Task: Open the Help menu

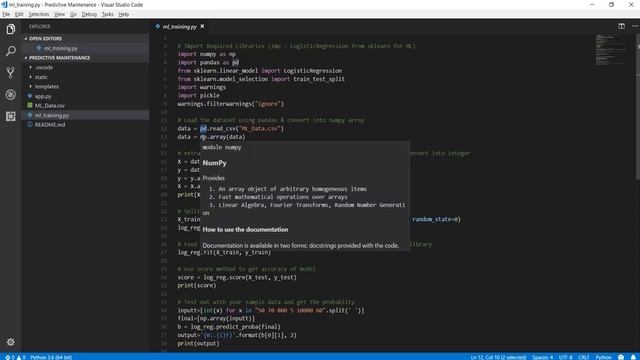Action: click(124, 14)
